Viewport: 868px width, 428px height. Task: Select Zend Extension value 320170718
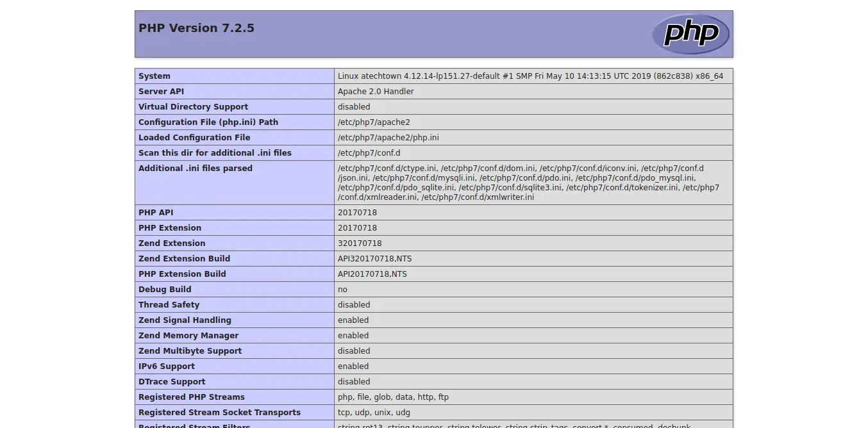click(x=360, y=243)
